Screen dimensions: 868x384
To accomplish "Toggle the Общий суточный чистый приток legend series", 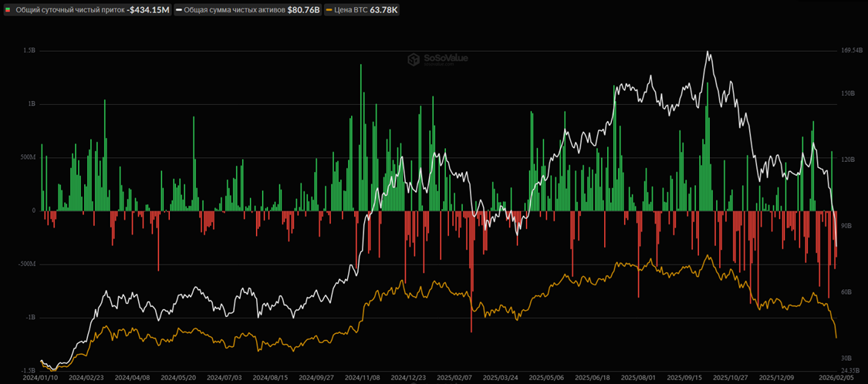I will [69, 9].
